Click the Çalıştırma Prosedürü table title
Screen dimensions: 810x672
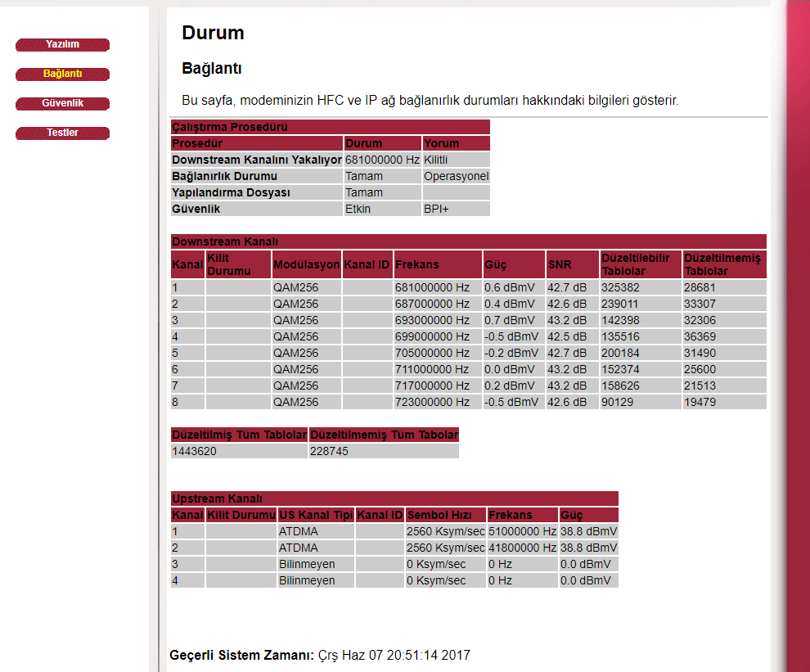[x=229, y=127]
